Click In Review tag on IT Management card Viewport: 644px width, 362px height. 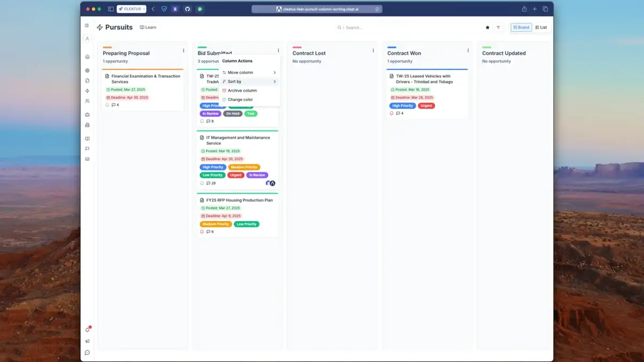point(257,175)
